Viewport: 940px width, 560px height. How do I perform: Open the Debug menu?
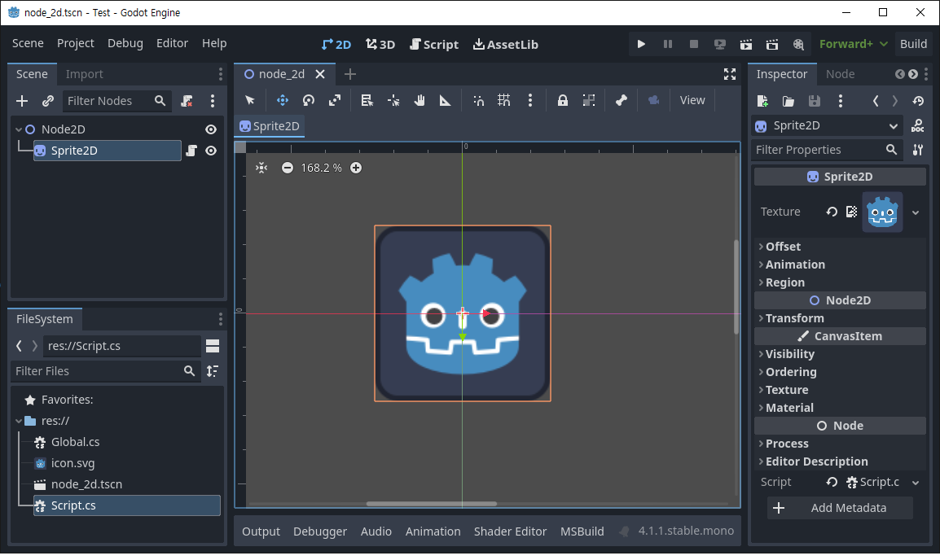(x=125, y=44)
